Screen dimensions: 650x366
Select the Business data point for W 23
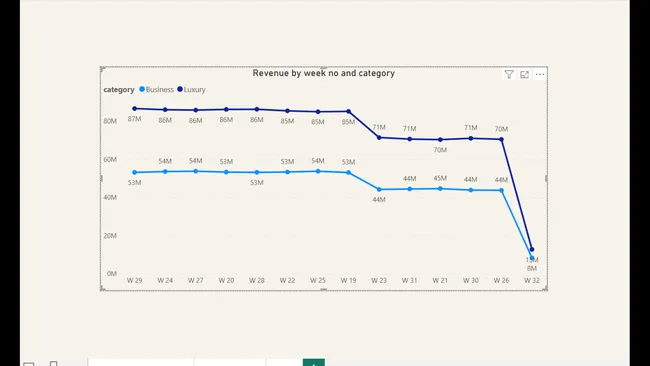pyautogui.click(x=379, y=189)
